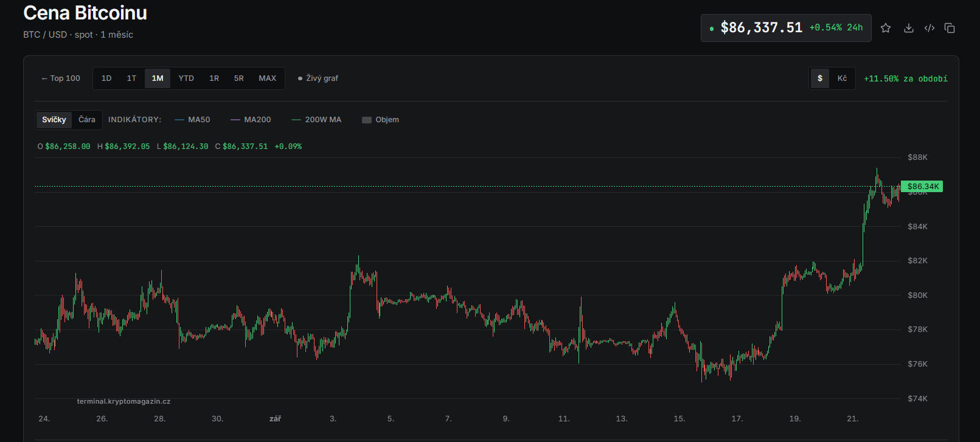Add Bitcoin to favorites with star icon

[886, 28]
